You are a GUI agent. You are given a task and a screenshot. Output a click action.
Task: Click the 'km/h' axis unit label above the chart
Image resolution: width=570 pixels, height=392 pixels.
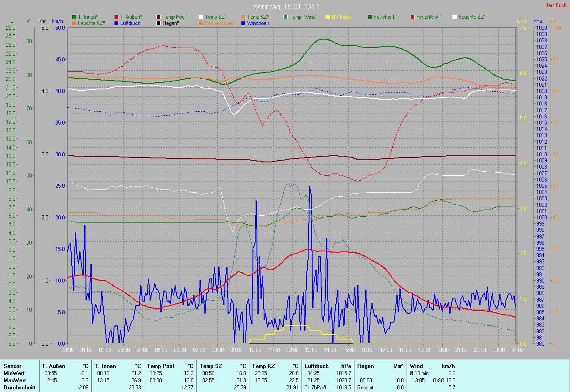(x=57, y=21)
